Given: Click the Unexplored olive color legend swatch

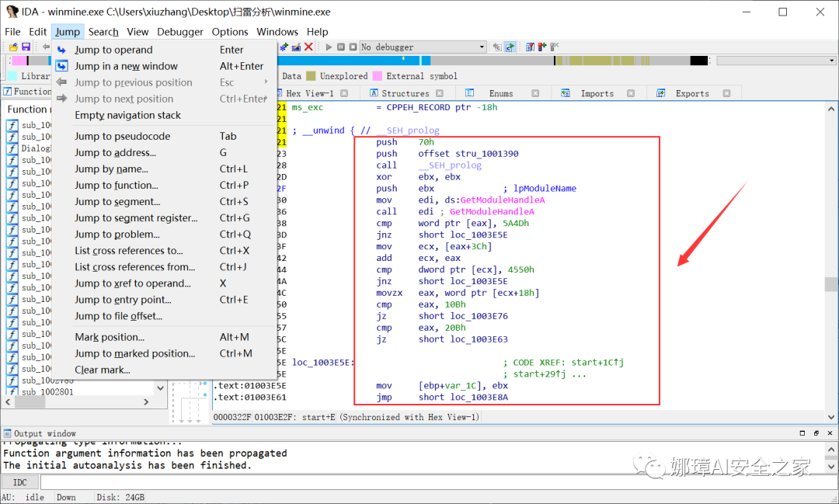Looking at the screenshot, I should (311, 76).
